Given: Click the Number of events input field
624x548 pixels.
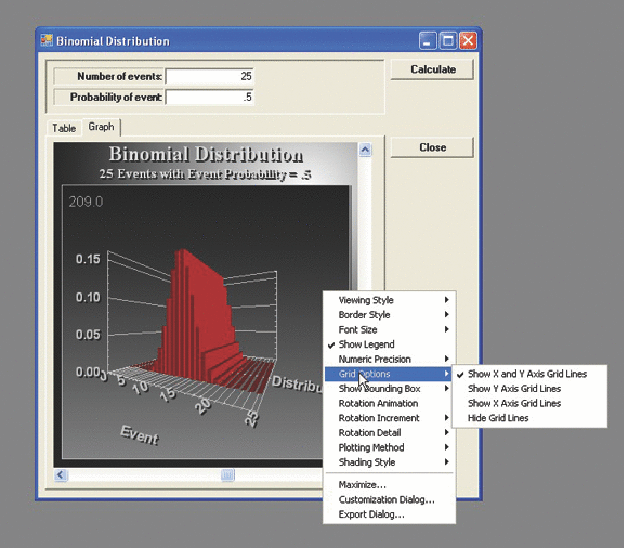Looking at the screenshot, I should click(x=211, y=76).
